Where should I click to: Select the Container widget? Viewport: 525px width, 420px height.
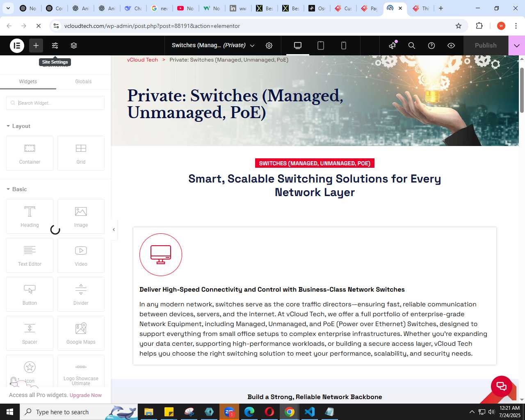pyautogui.click(x=30, y=153)
